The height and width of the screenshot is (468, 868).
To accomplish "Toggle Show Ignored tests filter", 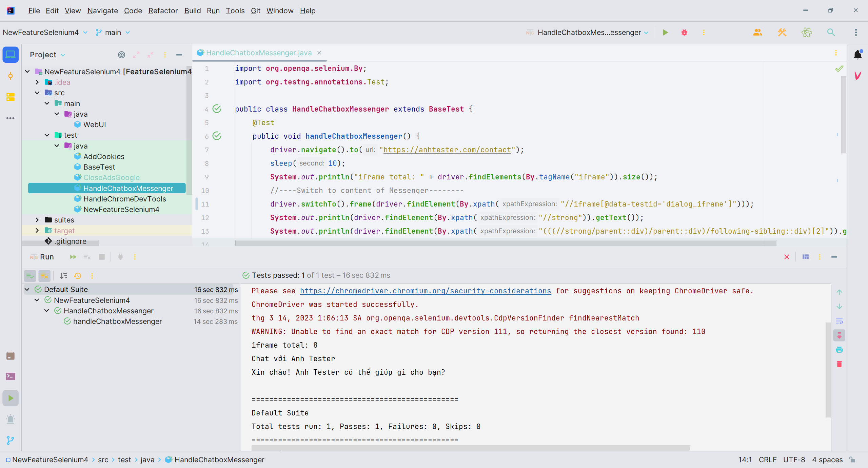I will 44,276.
